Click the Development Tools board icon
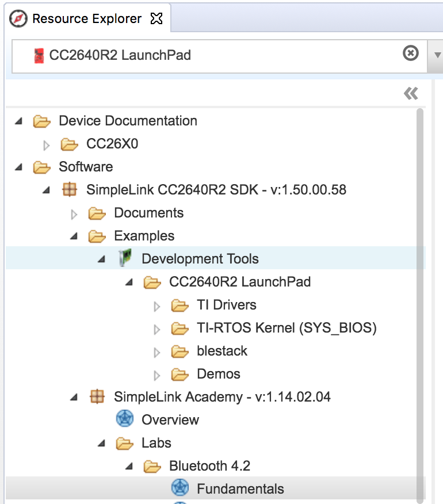The height and width of the screenshot is (504, 443). point(125,258)
